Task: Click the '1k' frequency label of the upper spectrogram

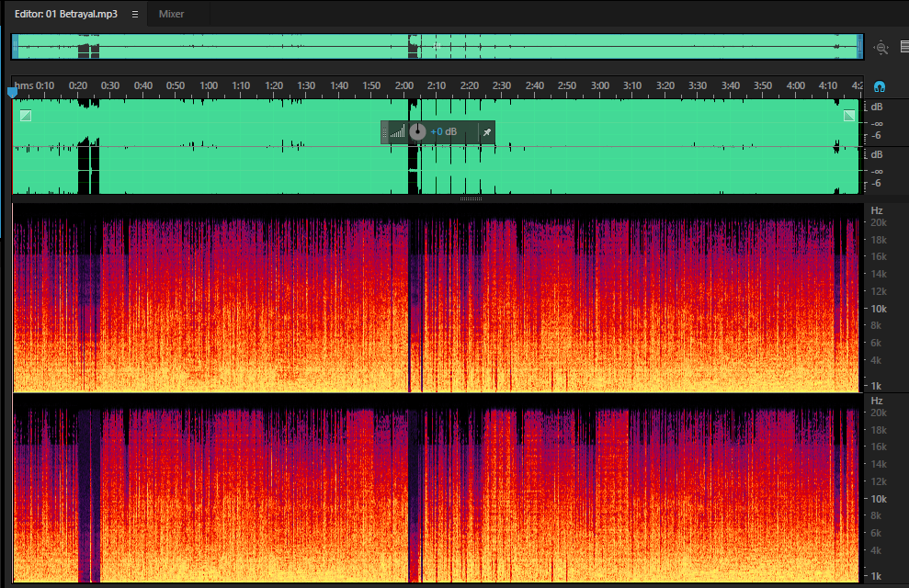Action: click(876, 386)
